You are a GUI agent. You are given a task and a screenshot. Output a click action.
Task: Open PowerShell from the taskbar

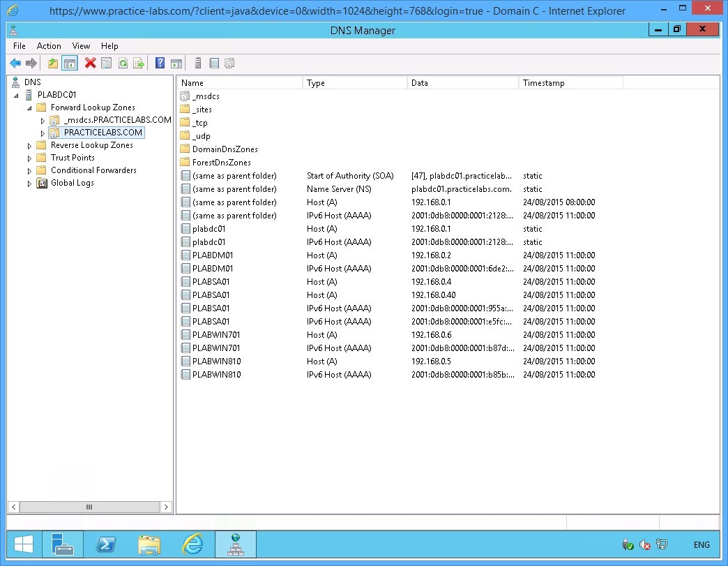[106, 544]
